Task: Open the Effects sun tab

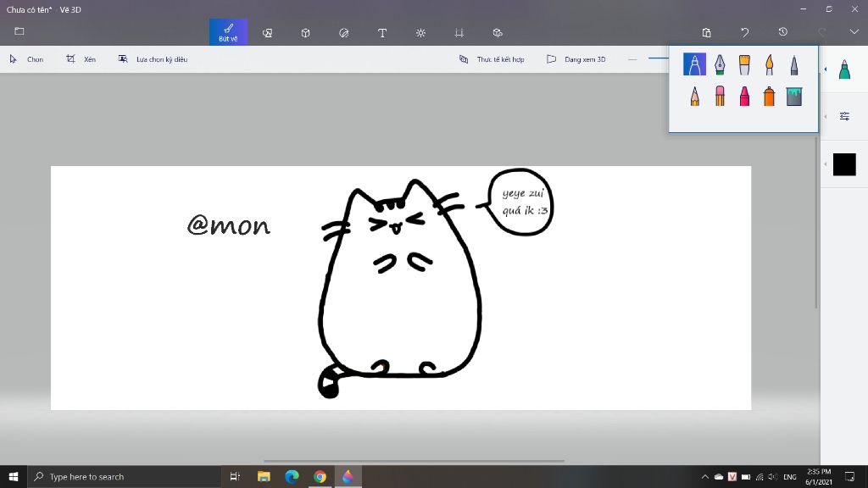Action: (420, 33)
